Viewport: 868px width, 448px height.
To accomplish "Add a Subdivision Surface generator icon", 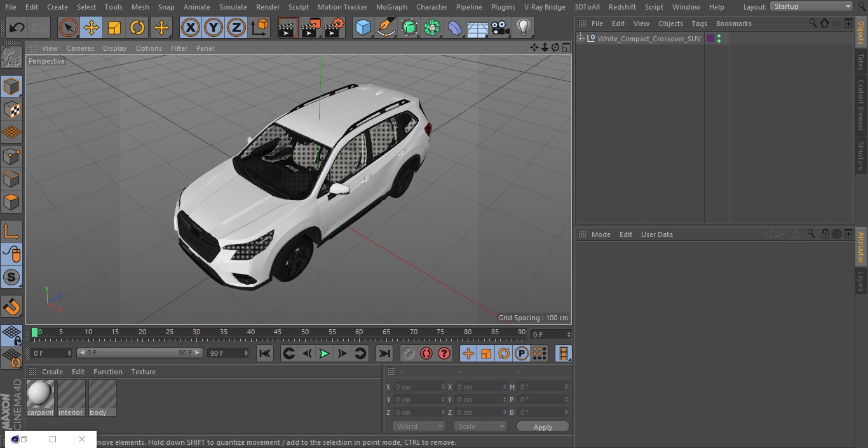I will [409, 27].
